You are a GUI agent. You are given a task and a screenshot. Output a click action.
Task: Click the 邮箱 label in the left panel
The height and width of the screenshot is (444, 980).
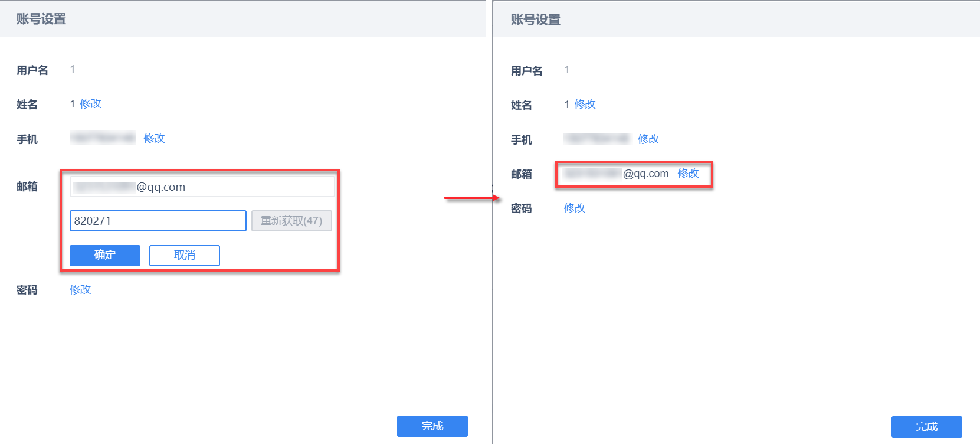tap(27, 187)
